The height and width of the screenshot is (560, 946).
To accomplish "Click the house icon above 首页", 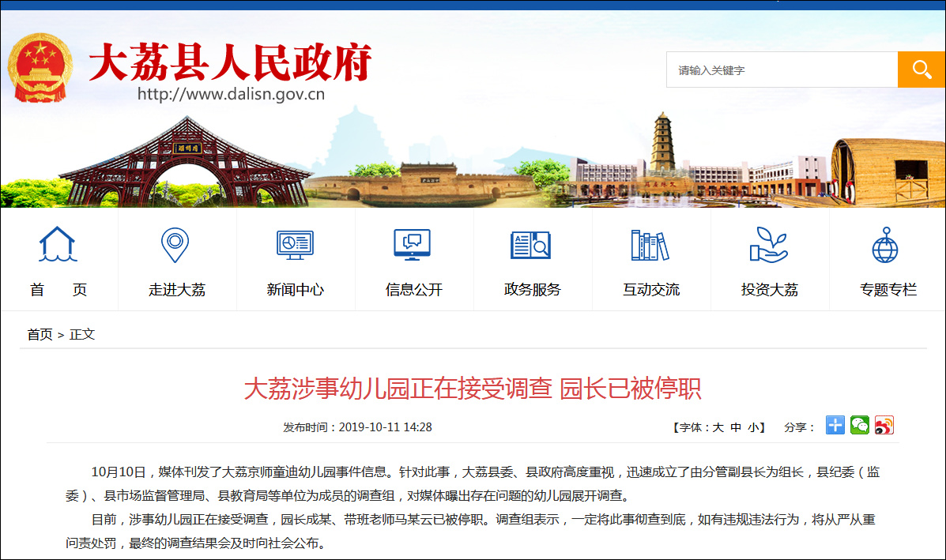I will tap(58, 244).
